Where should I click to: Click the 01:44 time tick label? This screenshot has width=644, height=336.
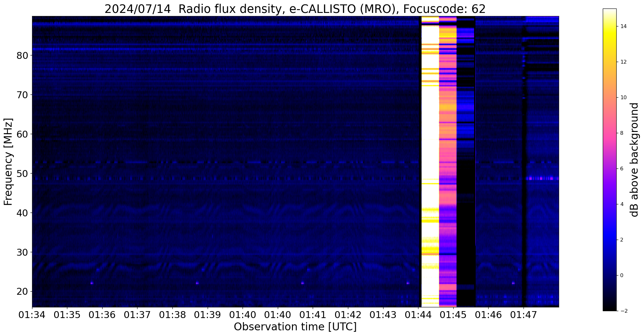[418, 314]
